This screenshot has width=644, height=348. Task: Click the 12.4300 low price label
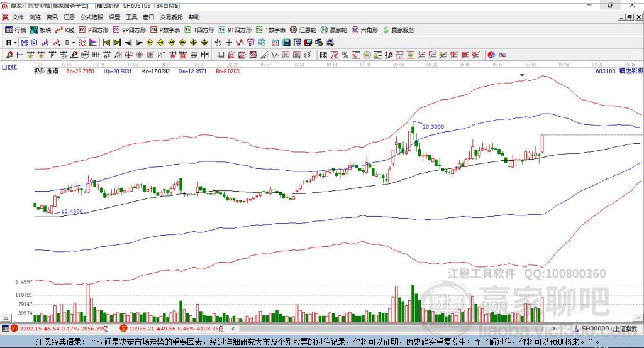72,211
